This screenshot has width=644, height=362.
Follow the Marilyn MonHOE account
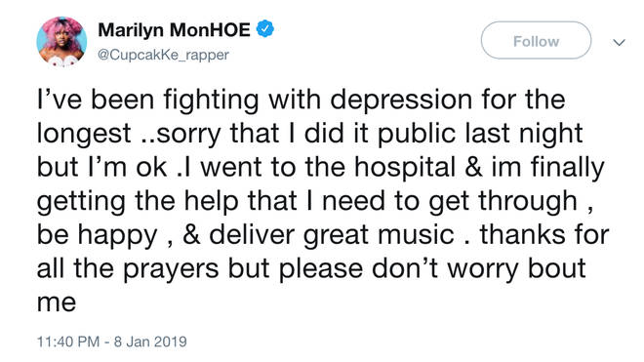point(536,41)
